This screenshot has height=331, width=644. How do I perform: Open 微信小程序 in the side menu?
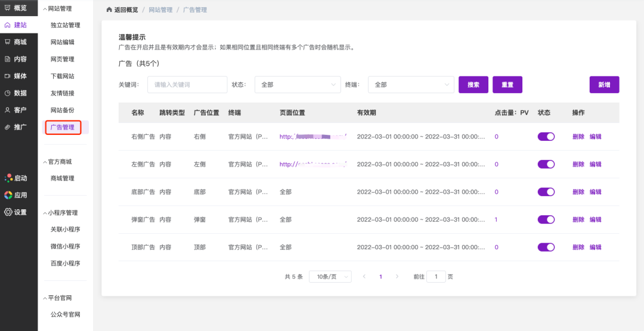click(x=65, y=246)
